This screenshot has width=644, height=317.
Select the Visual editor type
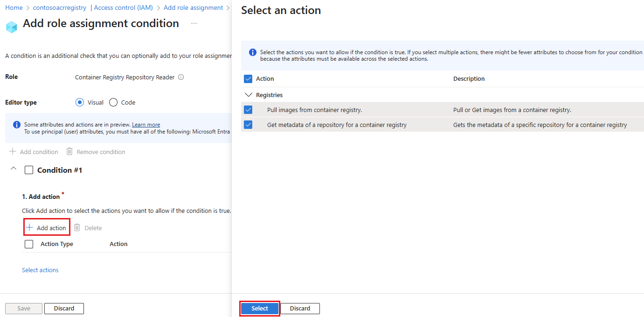80,103
